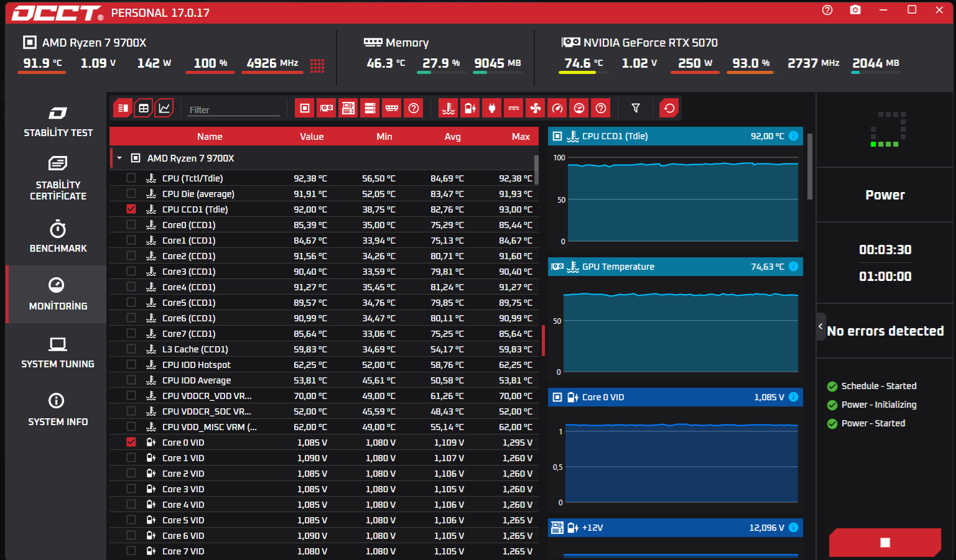Open the System Info section
The image size is (956, 560).
click(58, 410)
